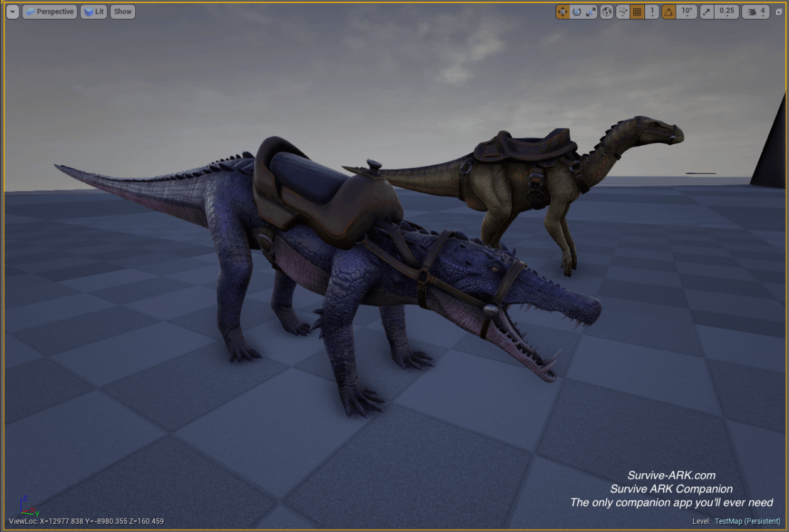This screenshot has width=789, height=532.
Task: Select the translate (move) gizmo mode
Action: pos(562,11)
